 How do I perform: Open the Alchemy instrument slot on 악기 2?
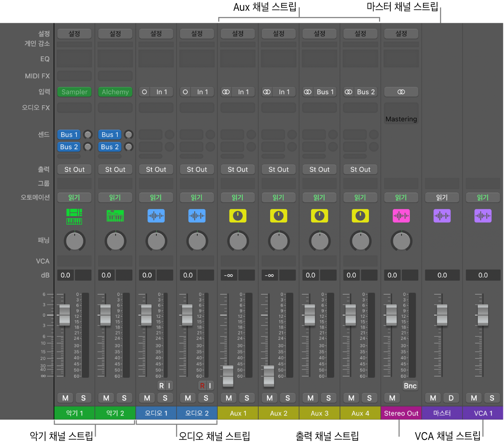pos(115,92)
